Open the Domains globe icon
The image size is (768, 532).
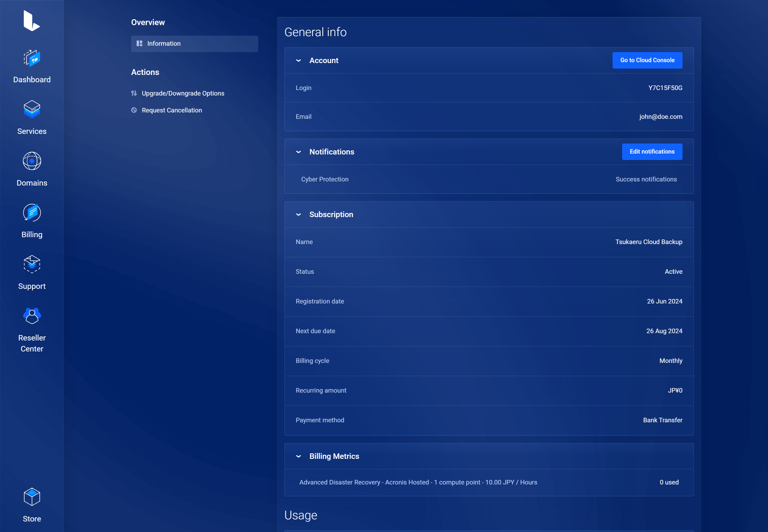tap(32, 161)
